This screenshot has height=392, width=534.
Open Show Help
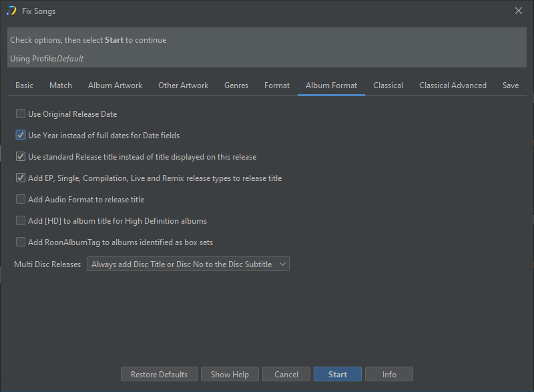[x=230, y=375]
